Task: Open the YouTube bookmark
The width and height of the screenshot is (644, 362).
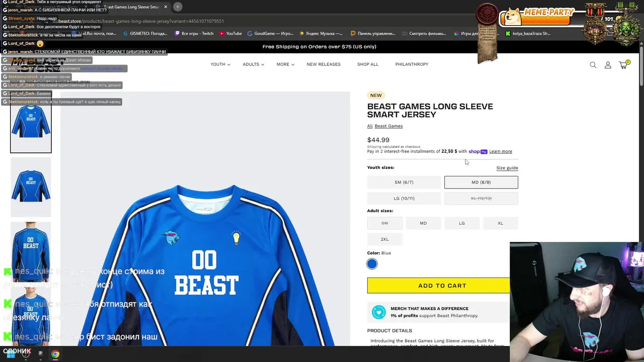Action: point(230,34)
